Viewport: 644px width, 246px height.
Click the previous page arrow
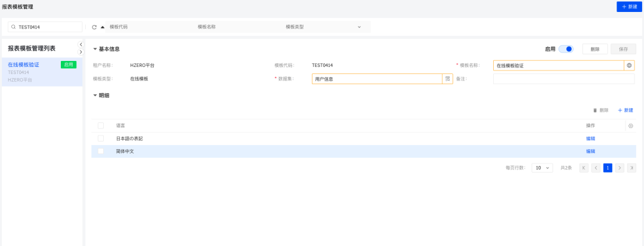point(596,168)
